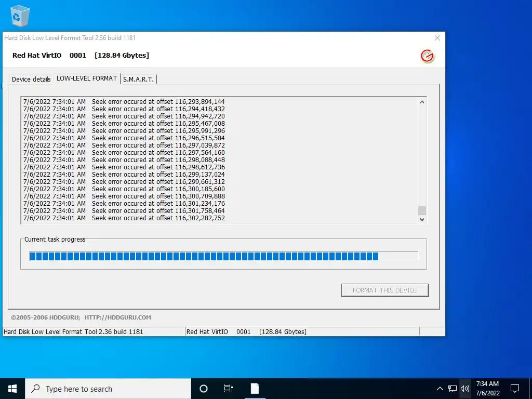Click status bar Red Hat VirtIO device panel
The width and height of the screenshot is (532, 399).
point(302,332)
